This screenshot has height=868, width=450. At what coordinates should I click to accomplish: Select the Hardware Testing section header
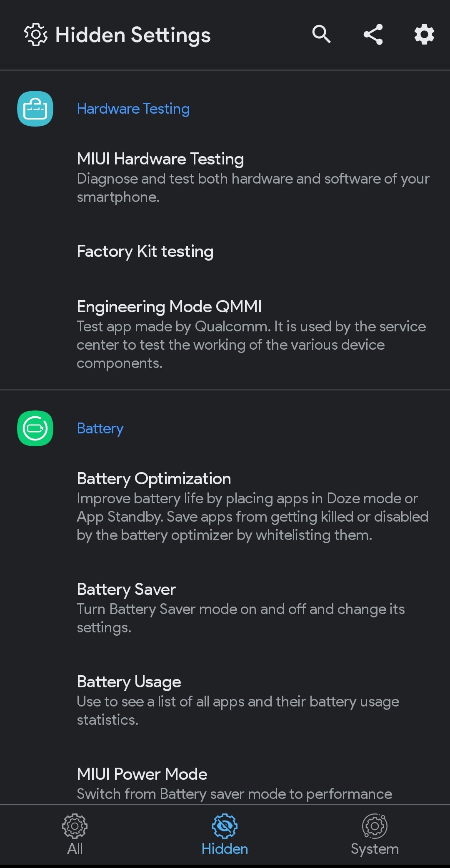click(133, 109)
